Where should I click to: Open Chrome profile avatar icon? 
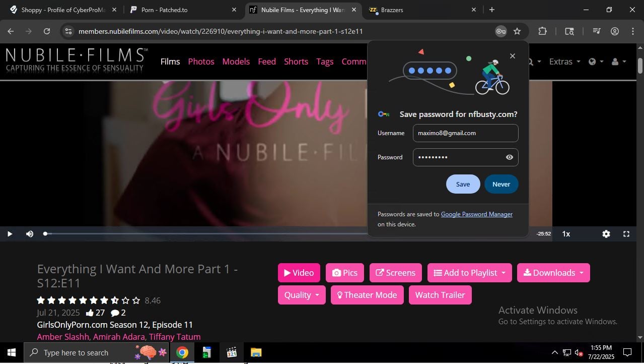click(615, 31)
